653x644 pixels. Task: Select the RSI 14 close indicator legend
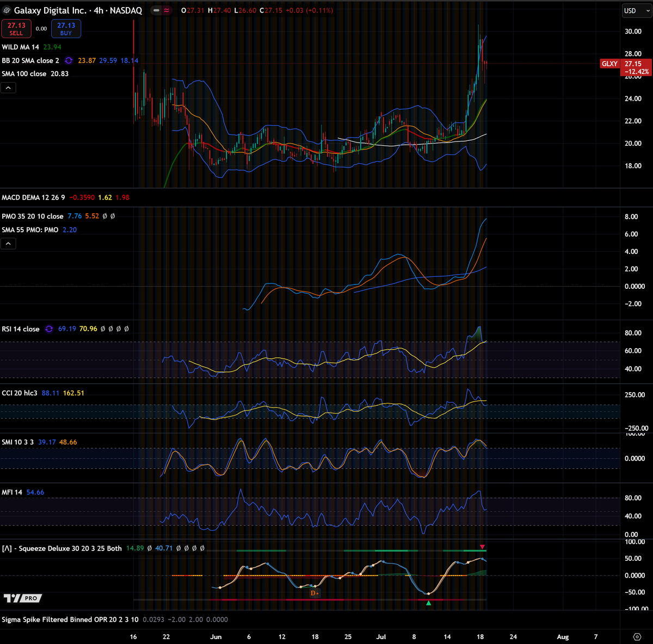pos(21,329)
